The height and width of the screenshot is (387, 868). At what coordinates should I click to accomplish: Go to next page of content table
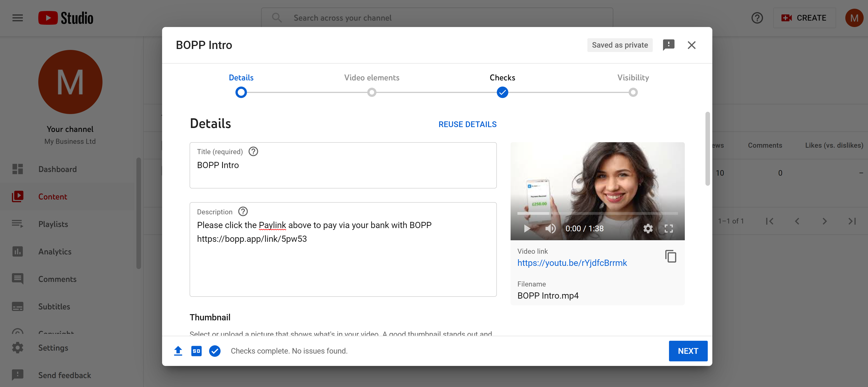[824, 221]
